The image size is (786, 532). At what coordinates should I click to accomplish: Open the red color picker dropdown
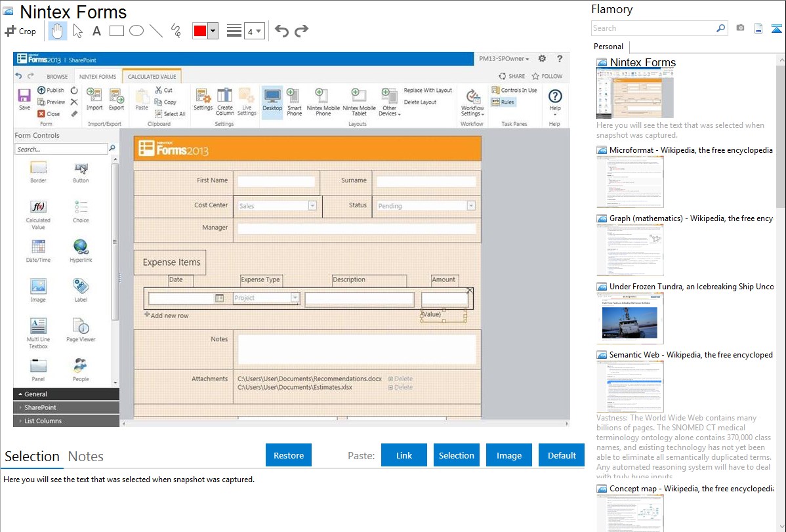(x=213, y=31)
